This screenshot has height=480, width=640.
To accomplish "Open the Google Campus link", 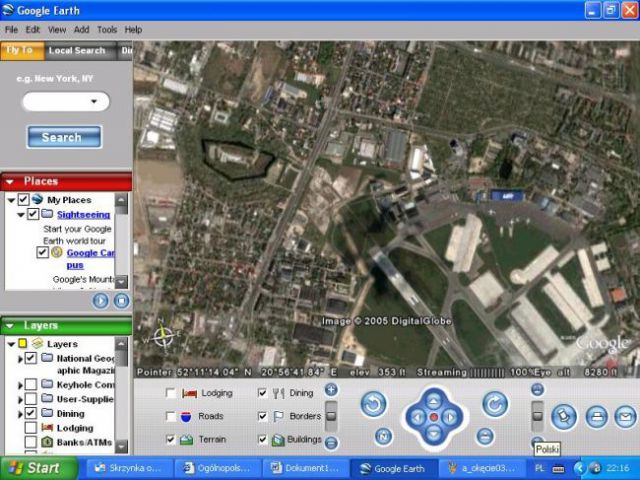I will click(x=91, y=259).
